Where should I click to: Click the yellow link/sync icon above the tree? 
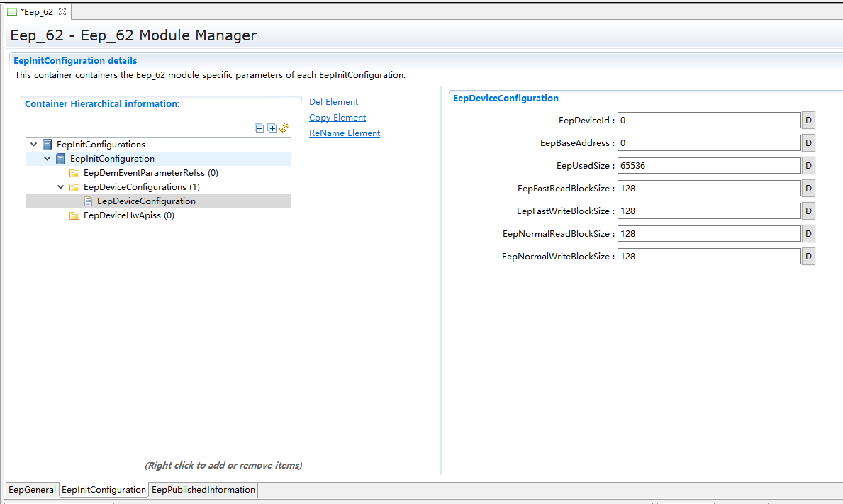284,128
